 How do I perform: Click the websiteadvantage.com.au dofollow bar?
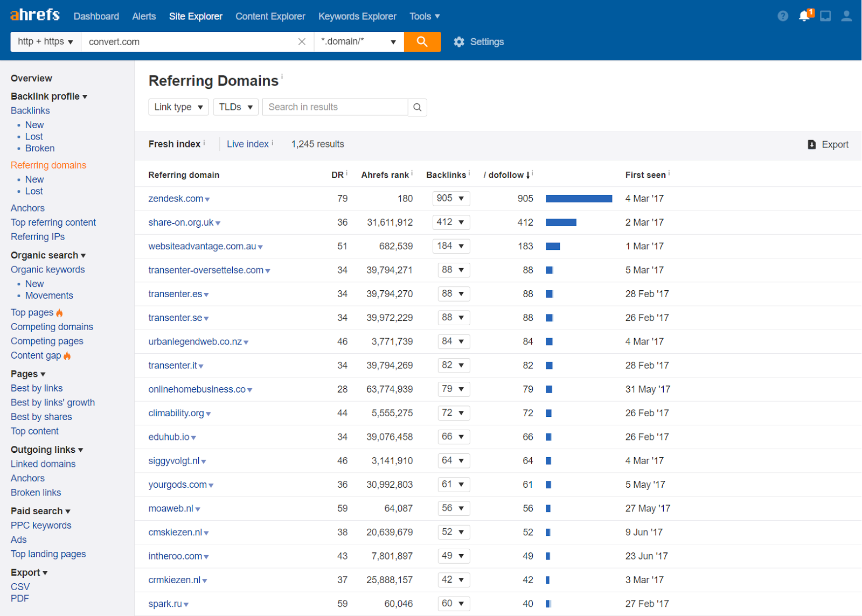[x=553, y=246]
